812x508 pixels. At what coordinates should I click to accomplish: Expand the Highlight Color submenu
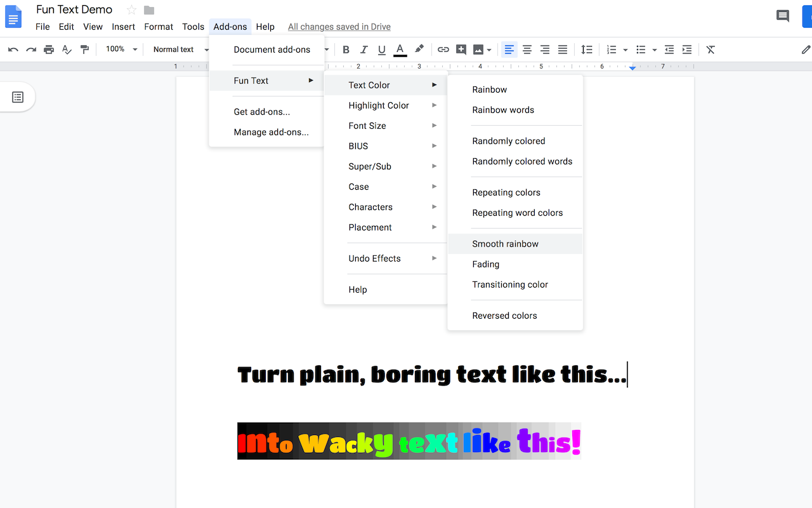pyautogui.click(x=386, y=105)
